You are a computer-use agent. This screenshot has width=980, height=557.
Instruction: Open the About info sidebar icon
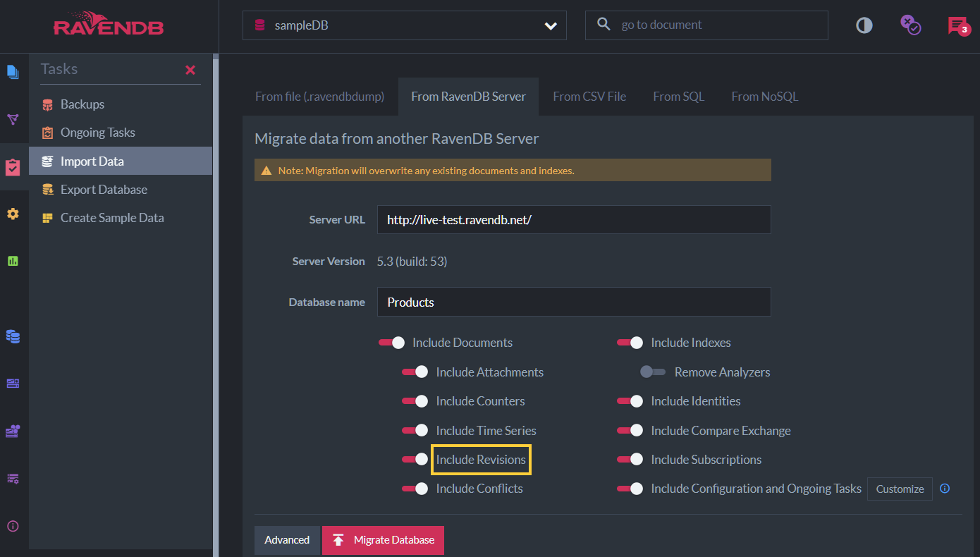coord(13,526)
